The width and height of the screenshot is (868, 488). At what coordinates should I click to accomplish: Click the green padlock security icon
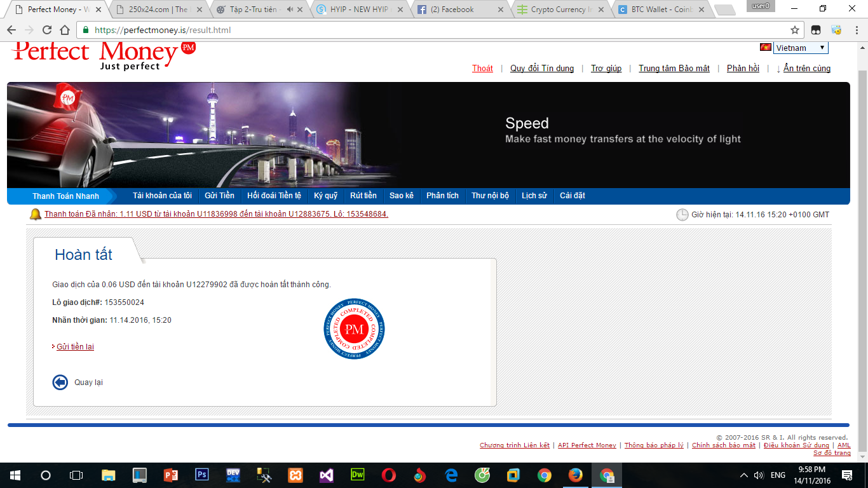click(86, 30)
